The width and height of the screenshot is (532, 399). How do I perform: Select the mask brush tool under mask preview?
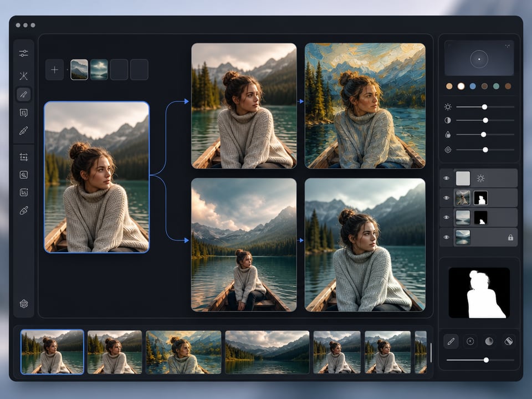pos(451,341)
